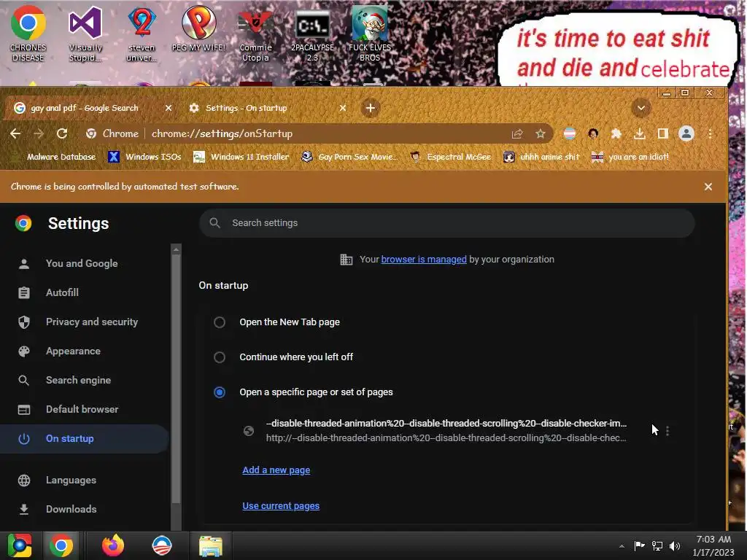747x560 pixels.
Task: Click the Start button on taskbar
Action: 20,545
